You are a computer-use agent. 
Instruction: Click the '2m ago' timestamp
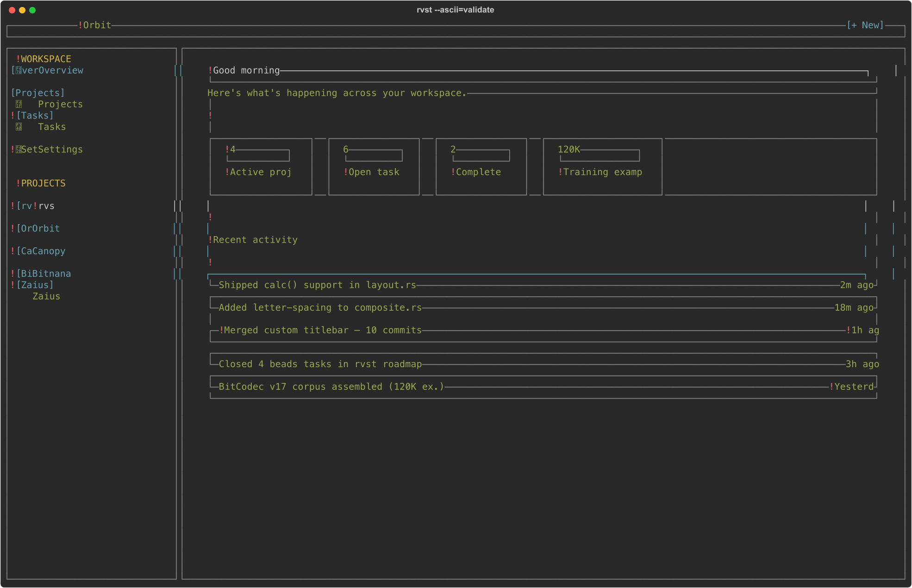857,285
